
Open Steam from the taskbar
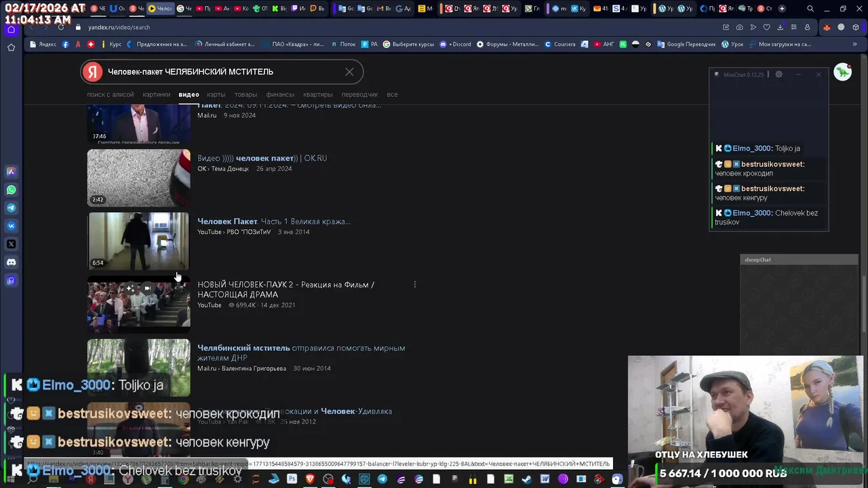(x=526, y=479)
